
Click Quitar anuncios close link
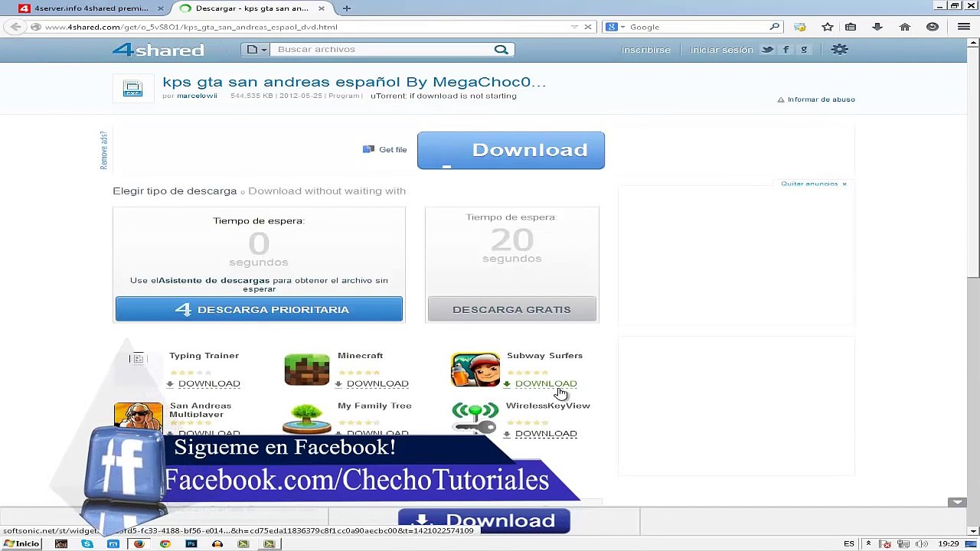click(x=814, y=184)
